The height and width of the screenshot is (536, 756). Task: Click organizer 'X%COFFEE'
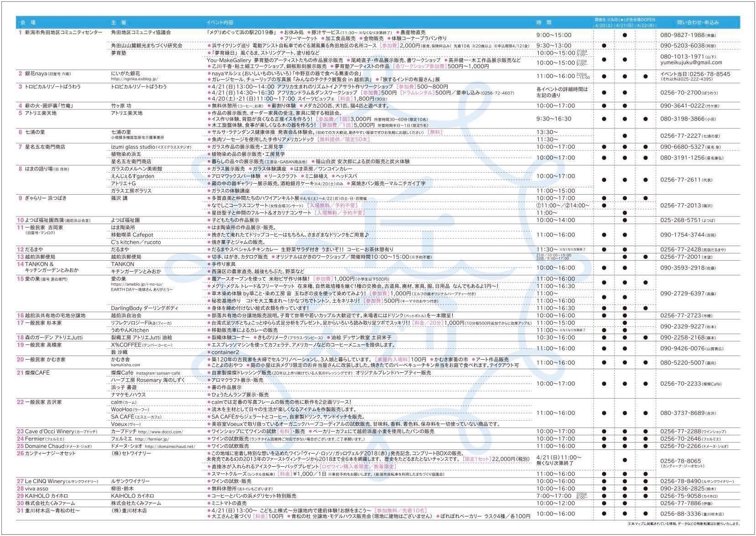(126, 345)
